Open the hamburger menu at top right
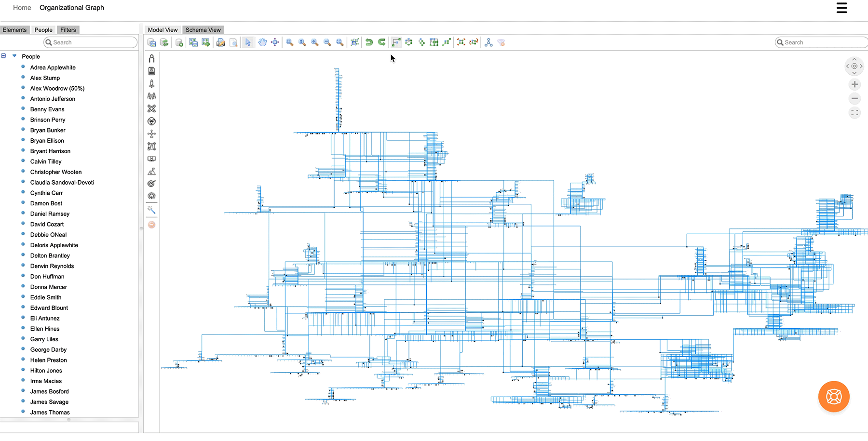 point(841,8)
